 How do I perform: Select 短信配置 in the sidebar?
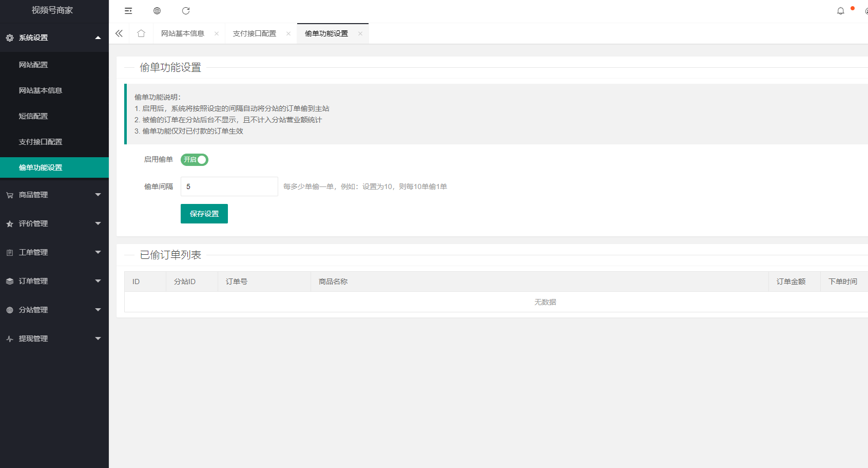coord(33,116)
